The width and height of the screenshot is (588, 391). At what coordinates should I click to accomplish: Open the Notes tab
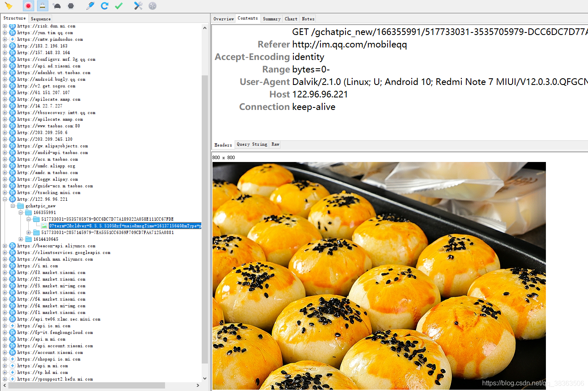308,19
